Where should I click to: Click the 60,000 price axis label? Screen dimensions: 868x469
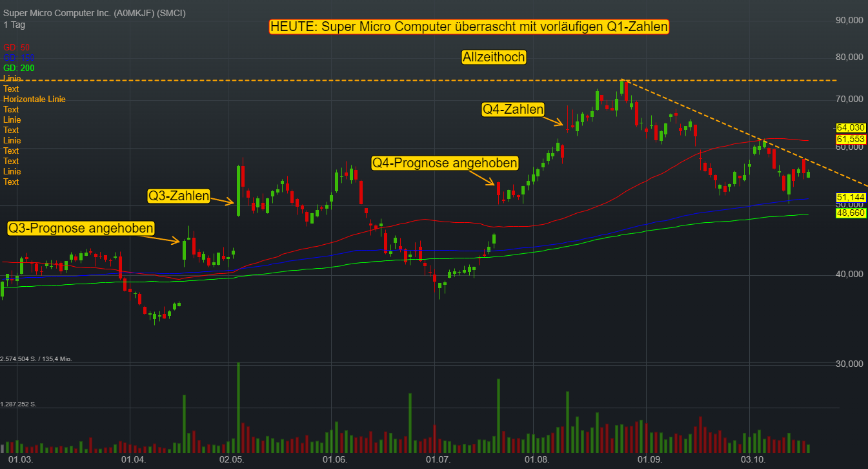pyautogui.click(x=849, y=147)
